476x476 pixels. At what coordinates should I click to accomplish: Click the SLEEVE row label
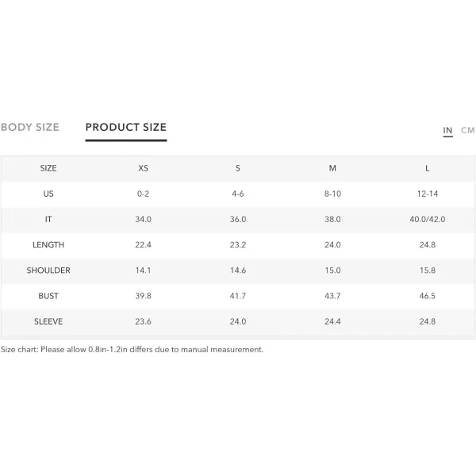coord(48,321)
